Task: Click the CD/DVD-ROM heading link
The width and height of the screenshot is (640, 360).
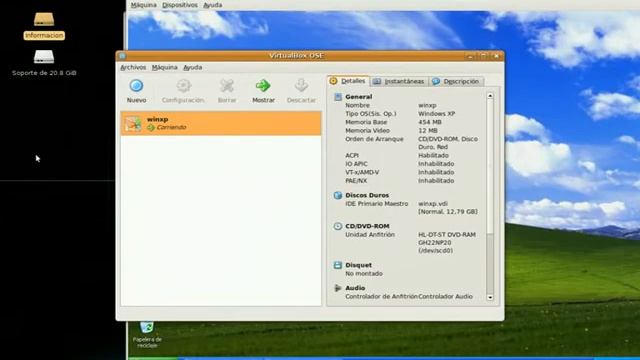Action: 367,226
